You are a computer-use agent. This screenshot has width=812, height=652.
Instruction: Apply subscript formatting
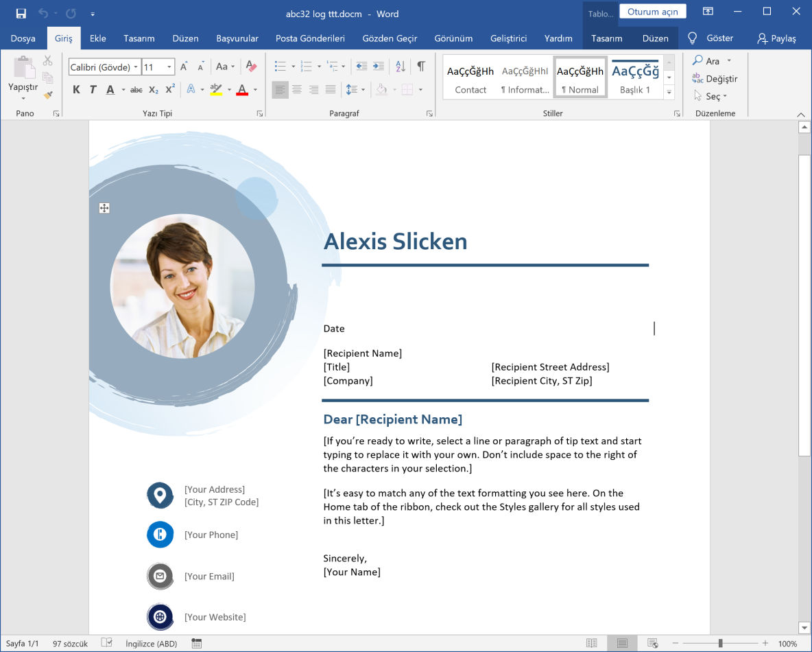coord(152,89)
